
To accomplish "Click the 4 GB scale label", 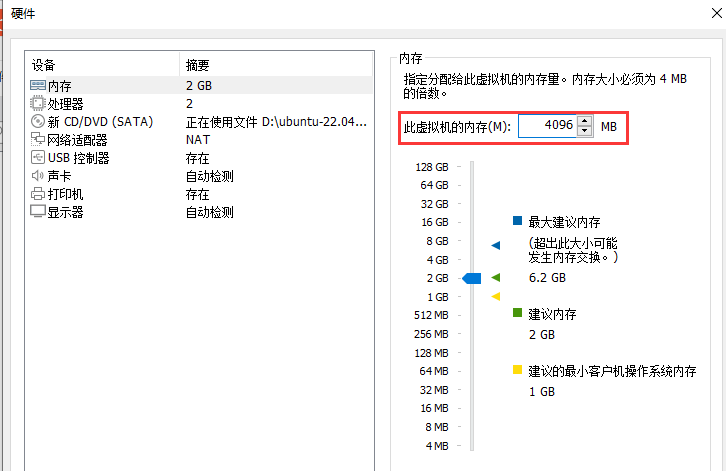I will [438, 260].
